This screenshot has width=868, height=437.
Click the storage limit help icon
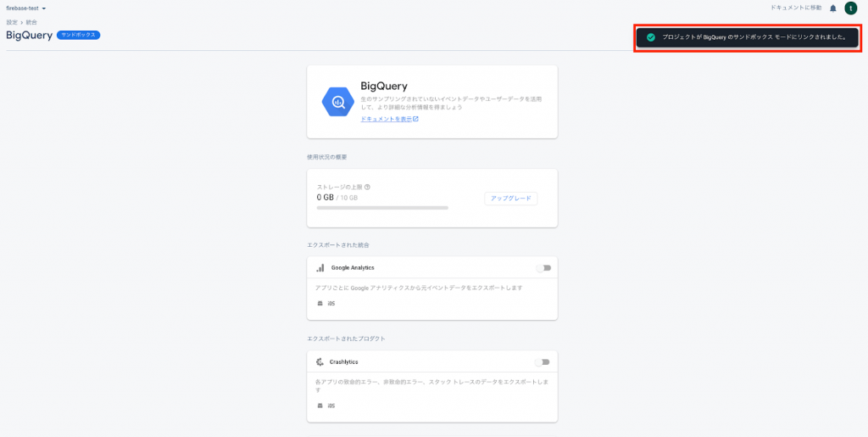click(x=367, y=188)
